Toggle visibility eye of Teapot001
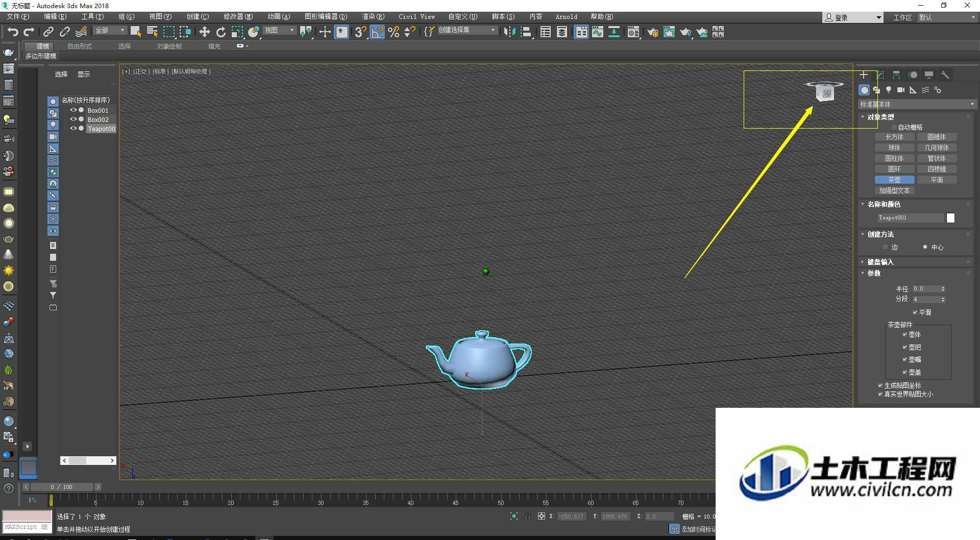 (73, 129)
